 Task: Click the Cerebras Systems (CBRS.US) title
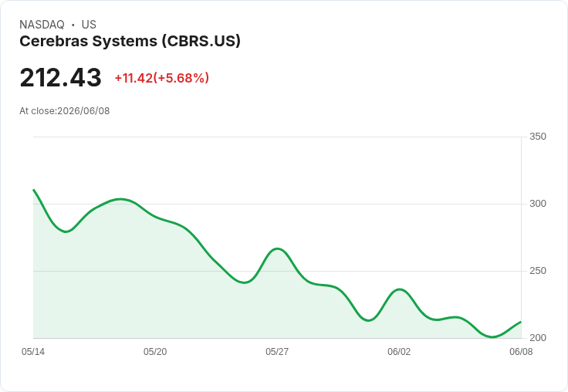(130, 41)
